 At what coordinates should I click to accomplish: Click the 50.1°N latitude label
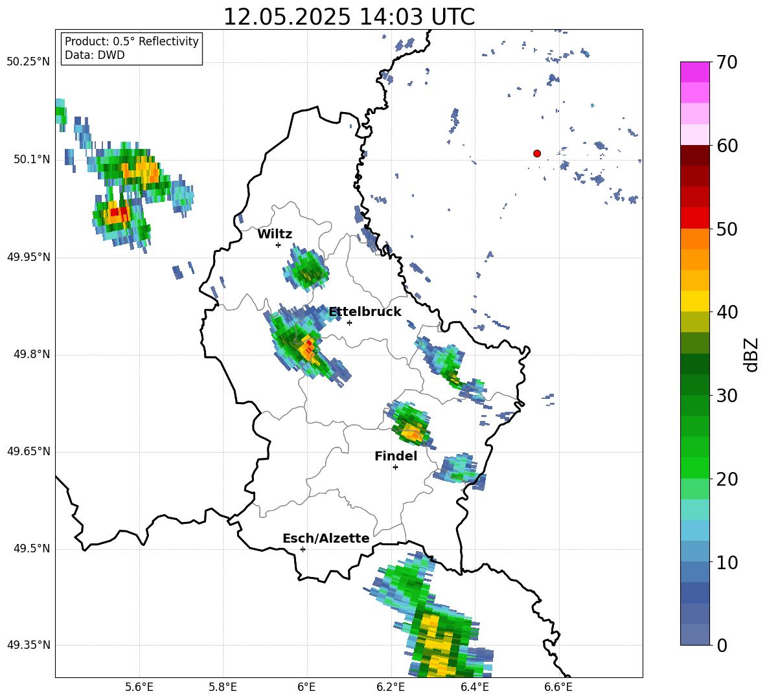[31, 160]
